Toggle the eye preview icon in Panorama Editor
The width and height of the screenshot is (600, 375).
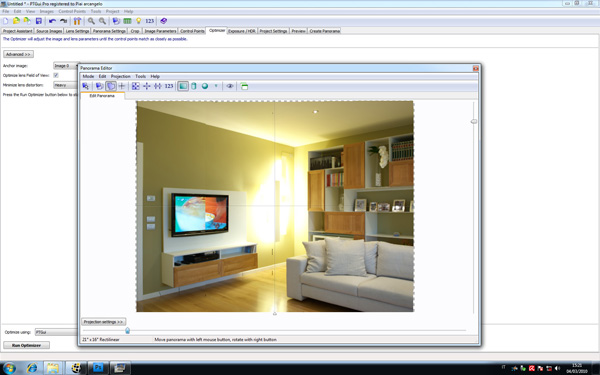(x=230, y=86)
